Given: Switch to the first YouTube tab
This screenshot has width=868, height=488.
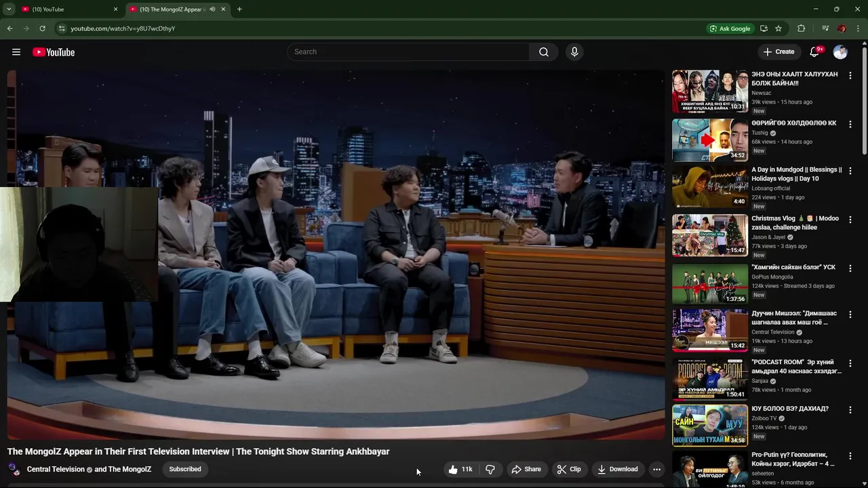Looking at the screenshot, I should [69, 9].
